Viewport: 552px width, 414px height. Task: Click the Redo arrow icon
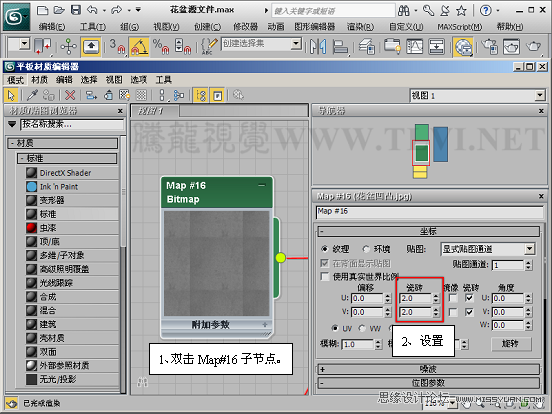(116, 10)
